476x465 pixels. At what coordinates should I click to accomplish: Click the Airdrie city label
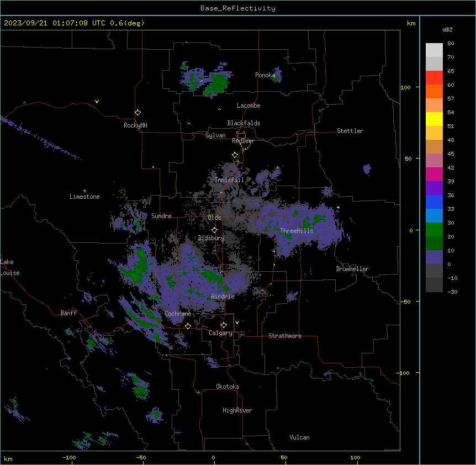point(223,297)
